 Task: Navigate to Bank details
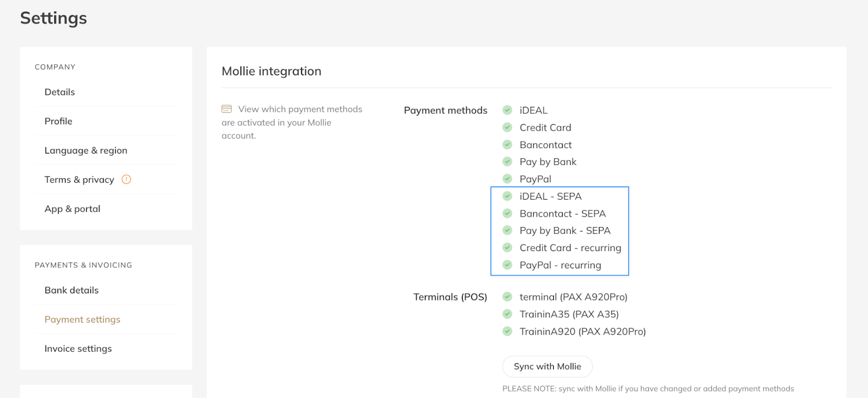pyautogui.click(x=72, y=290)
